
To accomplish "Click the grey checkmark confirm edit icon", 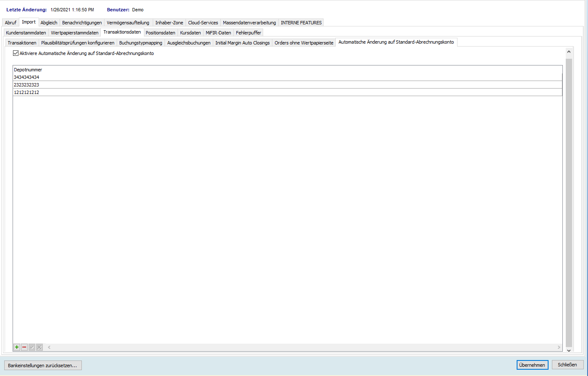I will pyautogui.click(x=32, y=347).
